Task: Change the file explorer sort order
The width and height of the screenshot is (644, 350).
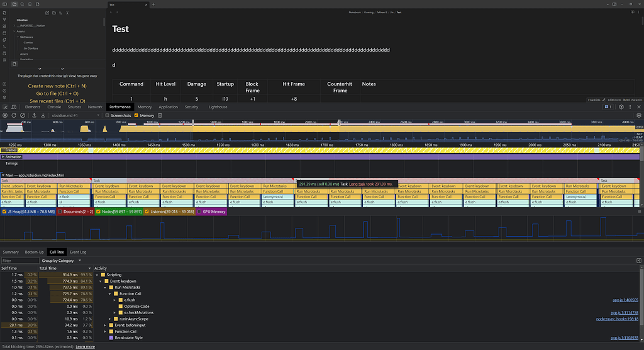Action: [x=61, y=13]
